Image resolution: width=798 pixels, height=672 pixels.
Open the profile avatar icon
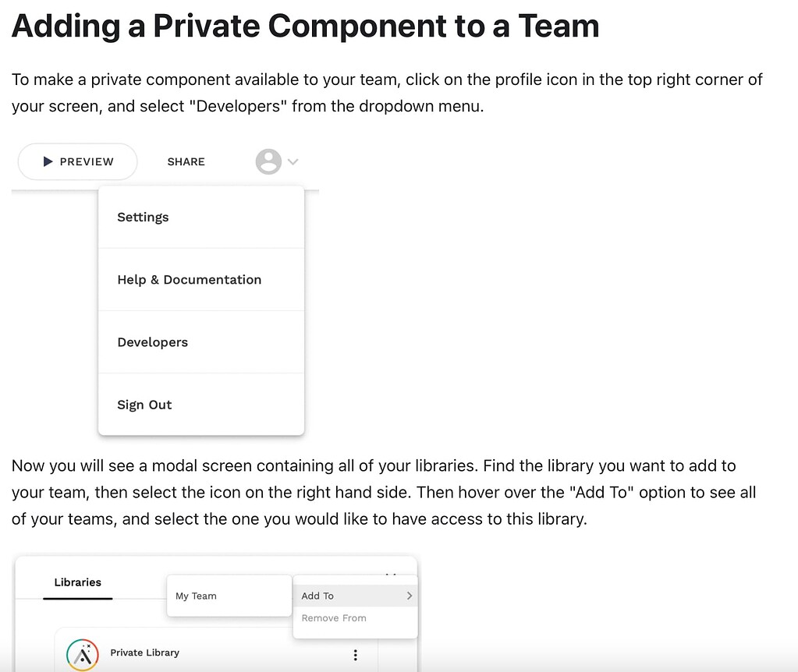[268, 161]
